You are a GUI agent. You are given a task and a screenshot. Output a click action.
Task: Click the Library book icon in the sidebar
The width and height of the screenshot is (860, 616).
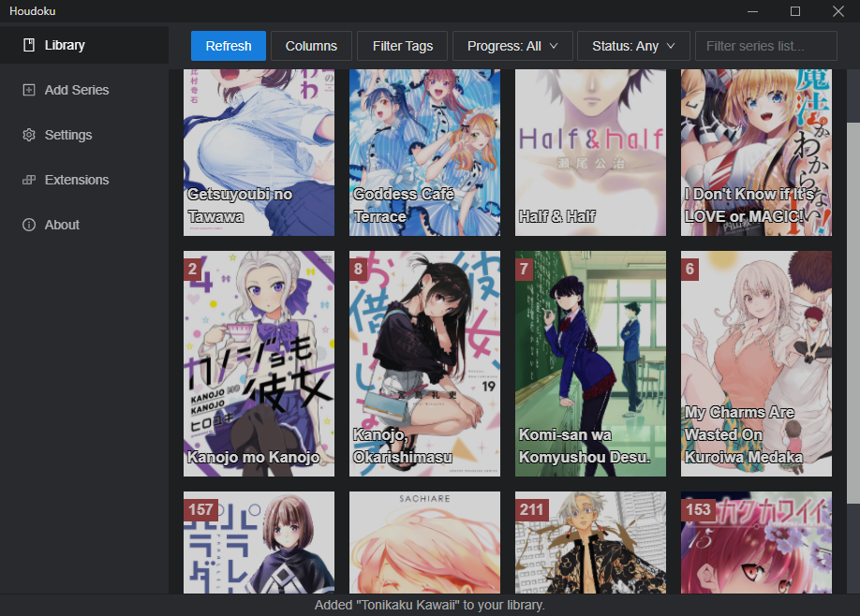[29, 45]
